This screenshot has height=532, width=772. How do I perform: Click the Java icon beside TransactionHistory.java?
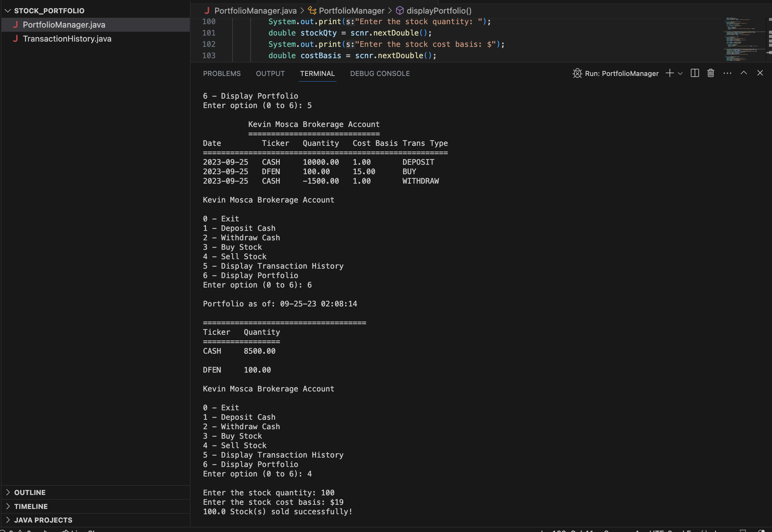coord(16,39)
